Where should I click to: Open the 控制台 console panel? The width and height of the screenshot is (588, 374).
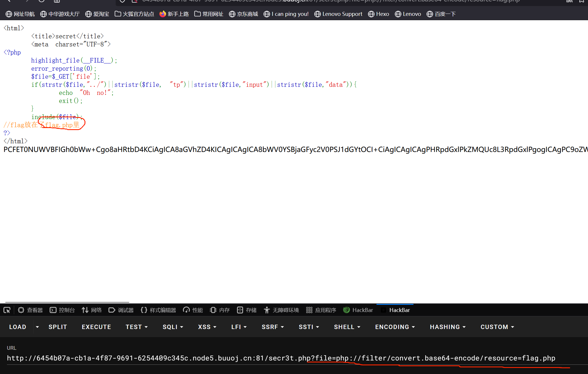(62, 310)
